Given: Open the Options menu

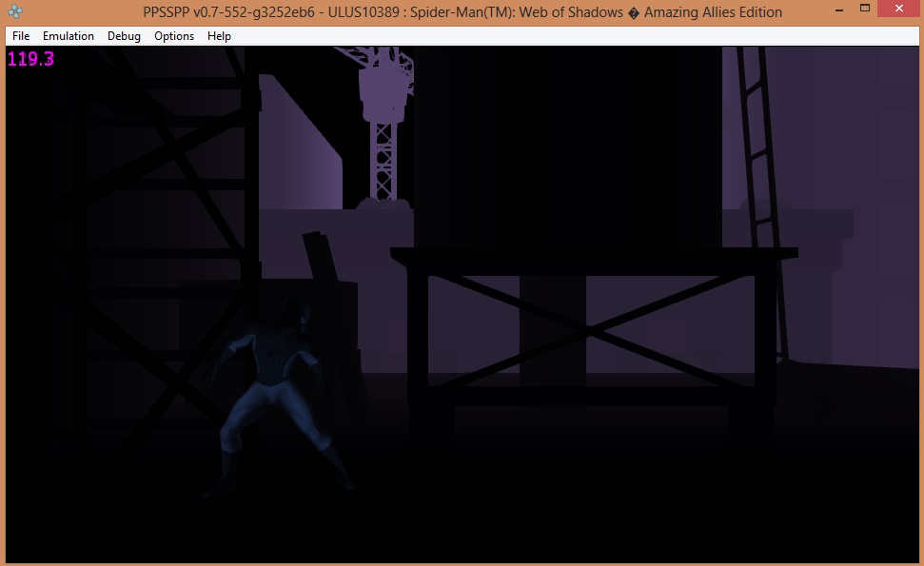Looking at the screenshot, I should coord(174,36).
